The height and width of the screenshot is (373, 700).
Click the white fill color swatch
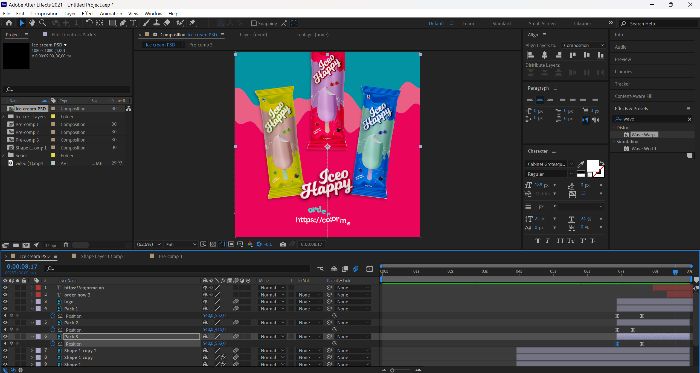[592, 166]
